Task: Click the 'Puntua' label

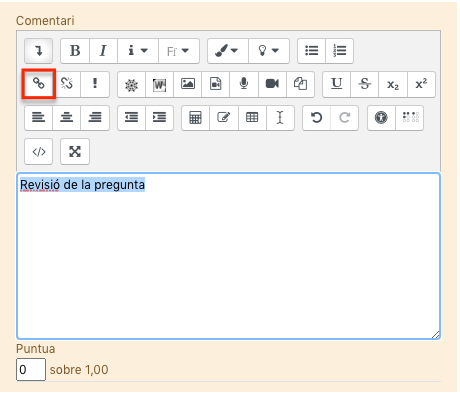Action: [x=36, y=349]
